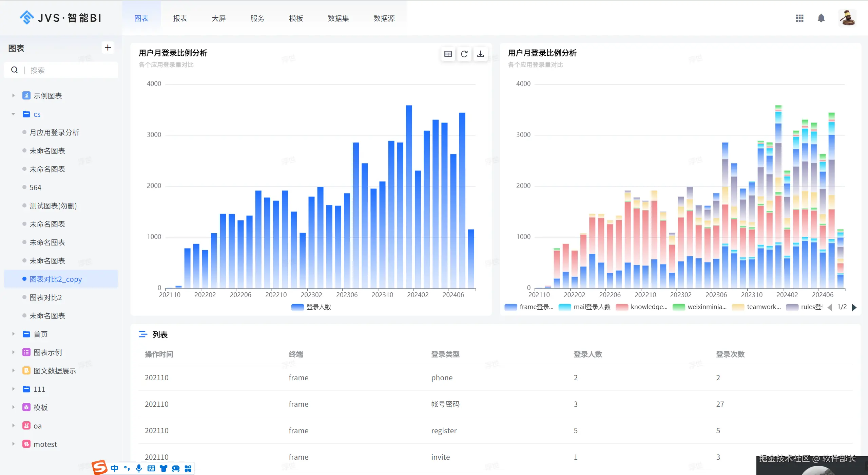The width and height of the screenshot is (868, 475).
Task: Click the user avatar in top right
Action: (847, 18)
